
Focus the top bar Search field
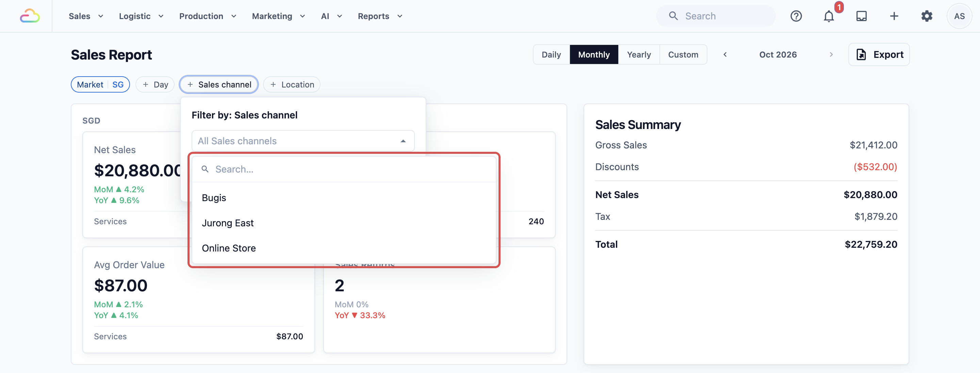(x=715, y=16)
